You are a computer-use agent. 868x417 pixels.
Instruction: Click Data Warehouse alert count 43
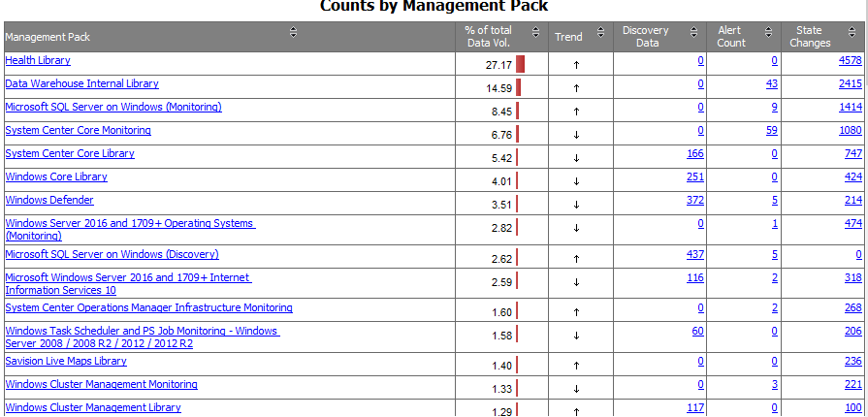pos(772,83)
